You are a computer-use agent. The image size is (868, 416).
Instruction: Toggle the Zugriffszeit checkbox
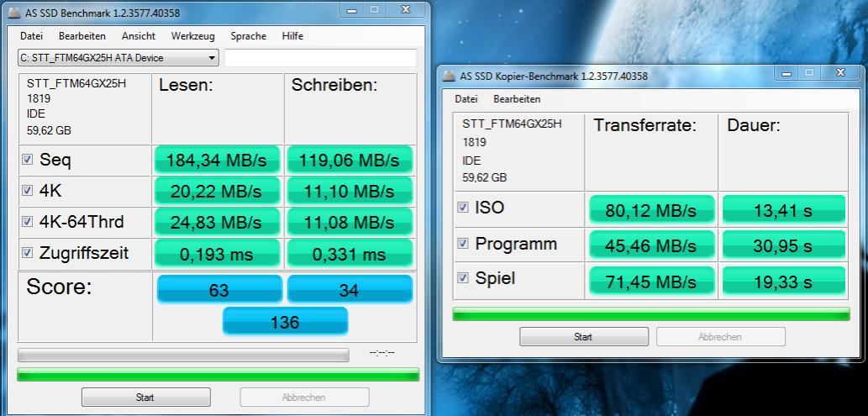pos(27,253)
